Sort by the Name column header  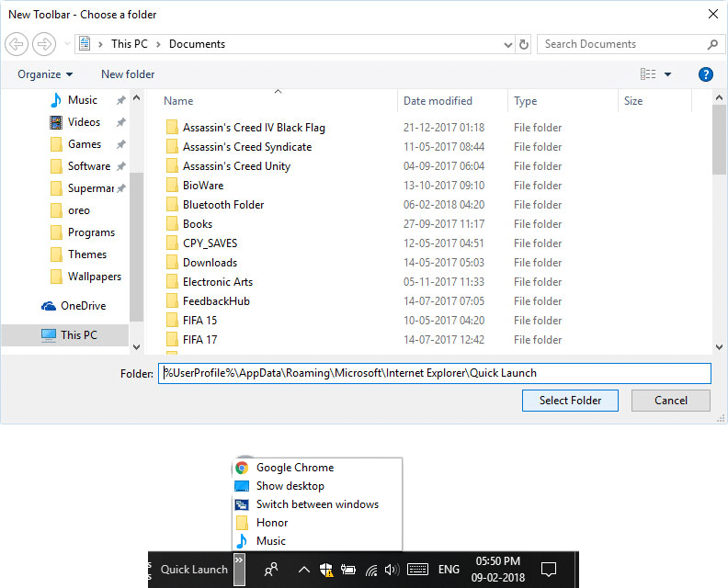[178, 101]
